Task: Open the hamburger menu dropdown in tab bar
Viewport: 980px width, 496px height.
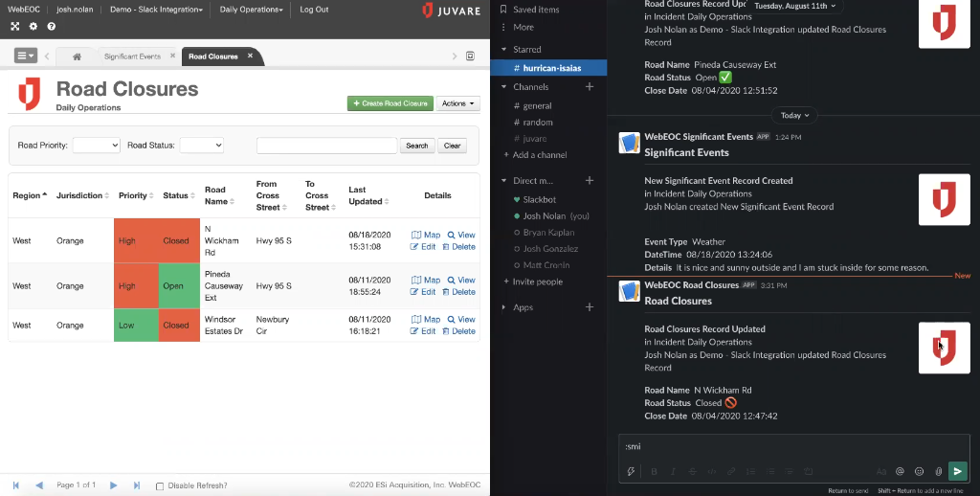Action: (x=26, y=56)
